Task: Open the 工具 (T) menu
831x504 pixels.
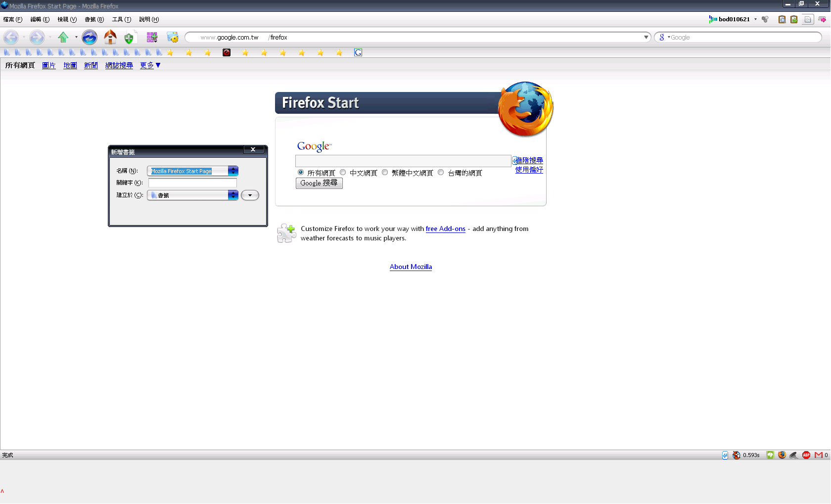Action: click(x=121, y=19)
